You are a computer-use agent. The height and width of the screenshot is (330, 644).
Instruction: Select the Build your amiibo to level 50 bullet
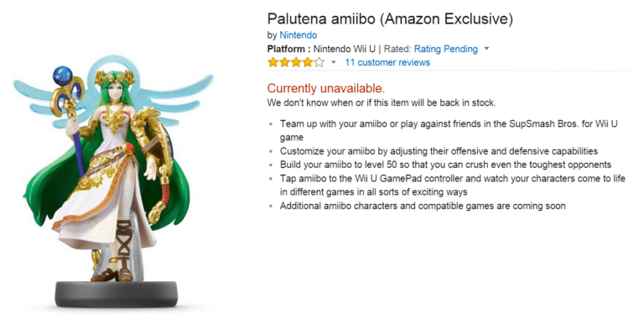coord(445,165)
